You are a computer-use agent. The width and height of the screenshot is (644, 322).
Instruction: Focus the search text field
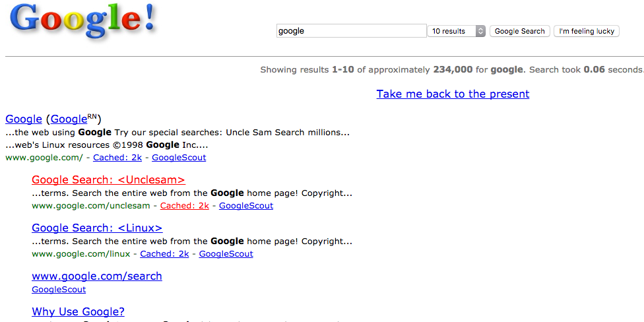(x=351, y=31)
